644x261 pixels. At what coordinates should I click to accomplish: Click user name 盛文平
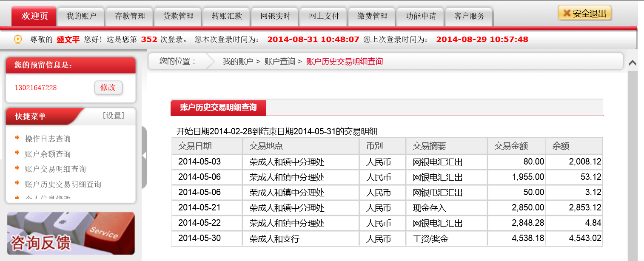click(68, 40)
